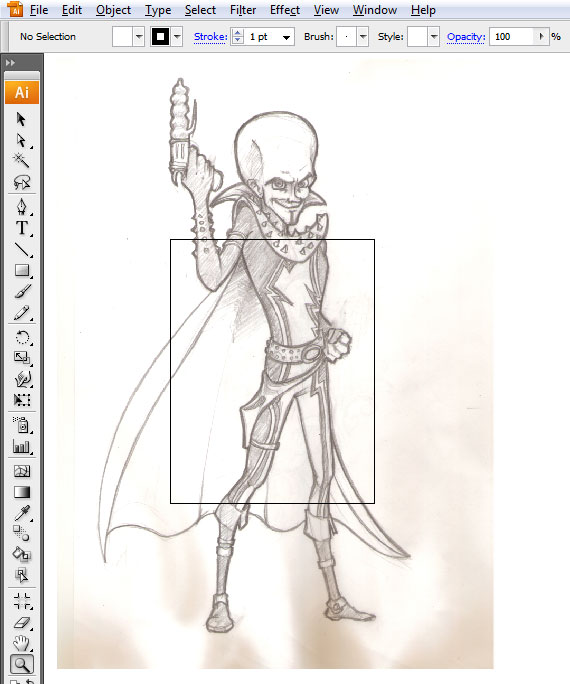Select the Paintbrush tool

(21, 291)
